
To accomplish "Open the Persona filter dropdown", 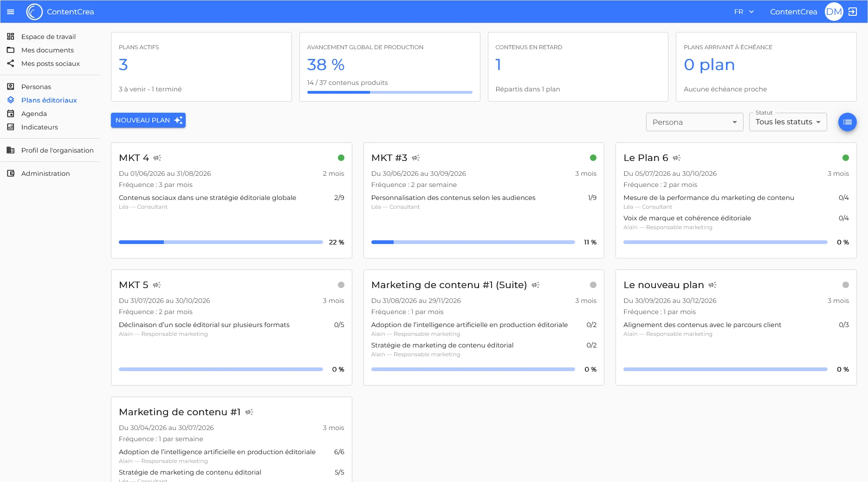I will click(694, 122).
